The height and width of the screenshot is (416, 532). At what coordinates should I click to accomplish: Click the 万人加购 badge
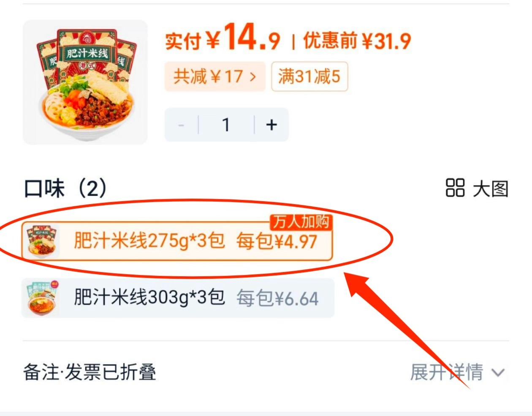tap(301, 222)
